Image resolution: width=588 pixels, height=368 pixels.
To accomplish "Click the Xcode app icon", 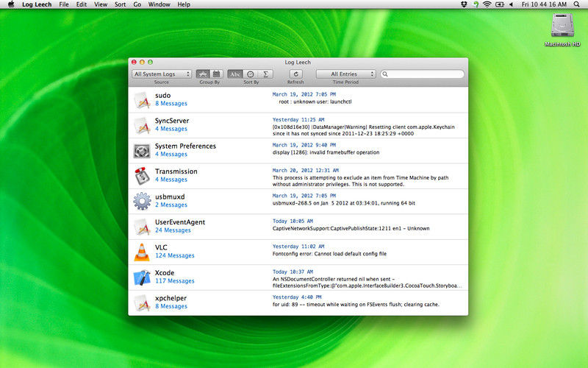I will point(142,277).
